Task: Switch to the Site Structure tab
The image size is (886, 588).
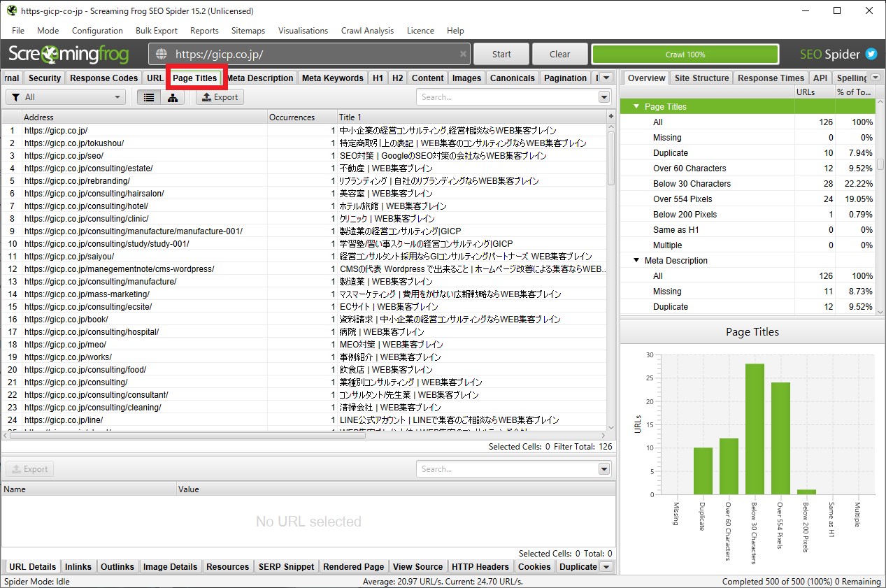Action: pyautogui.click(x=701, y=78)
